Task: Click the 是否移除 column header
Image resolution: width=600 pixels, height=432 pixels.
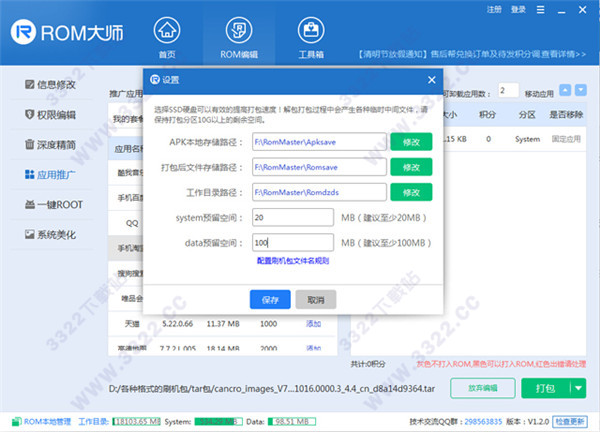Action: (x=566, y=115)
